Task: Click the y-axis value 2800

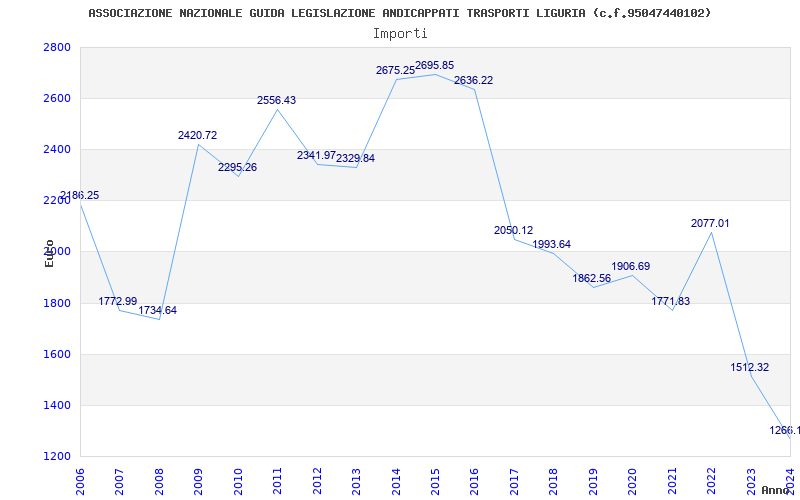Action: tap(57, 47)
